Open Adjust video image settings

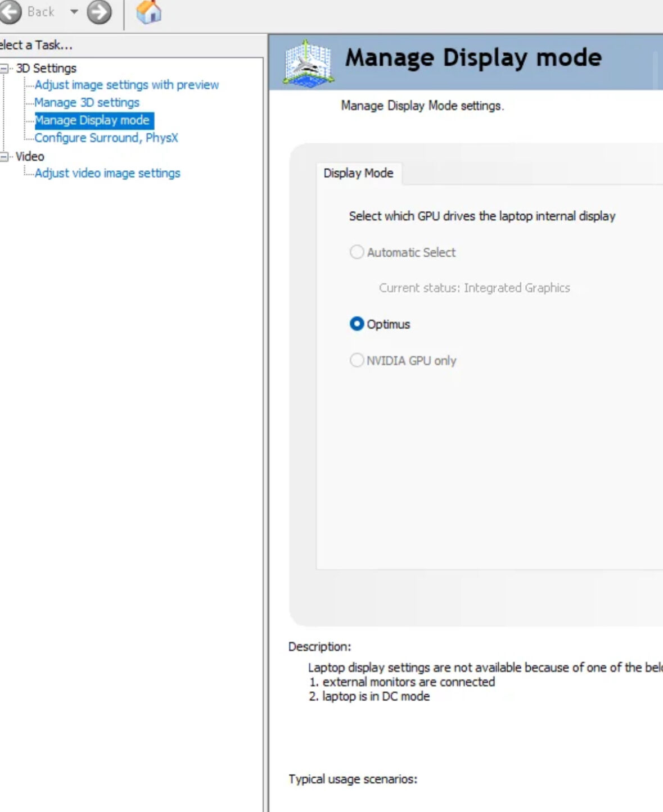point(107,173)
